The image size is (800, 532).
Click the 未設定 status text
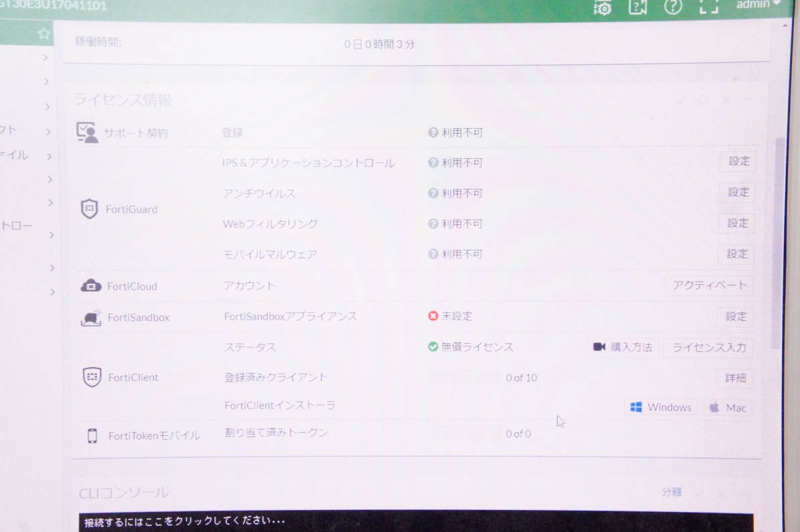click(x=457, y=316)
